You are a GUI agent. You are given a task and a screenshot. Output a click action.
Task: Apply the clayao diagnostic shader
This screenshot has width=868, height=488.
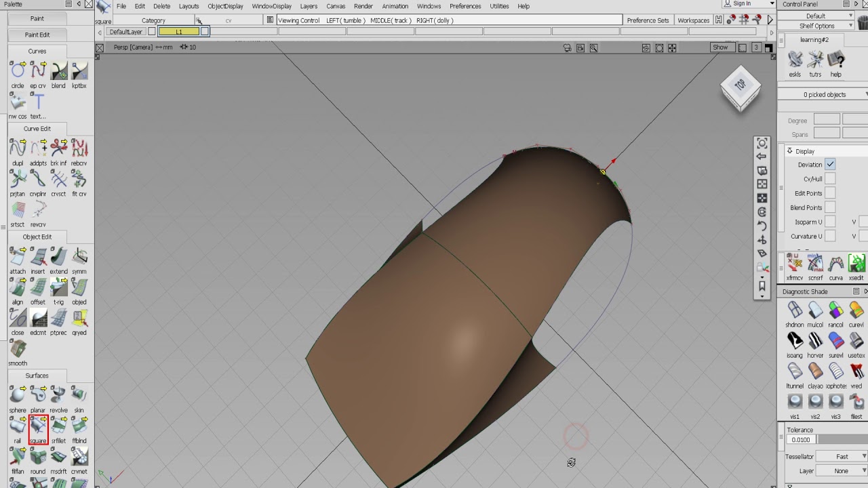coord(815,371)
